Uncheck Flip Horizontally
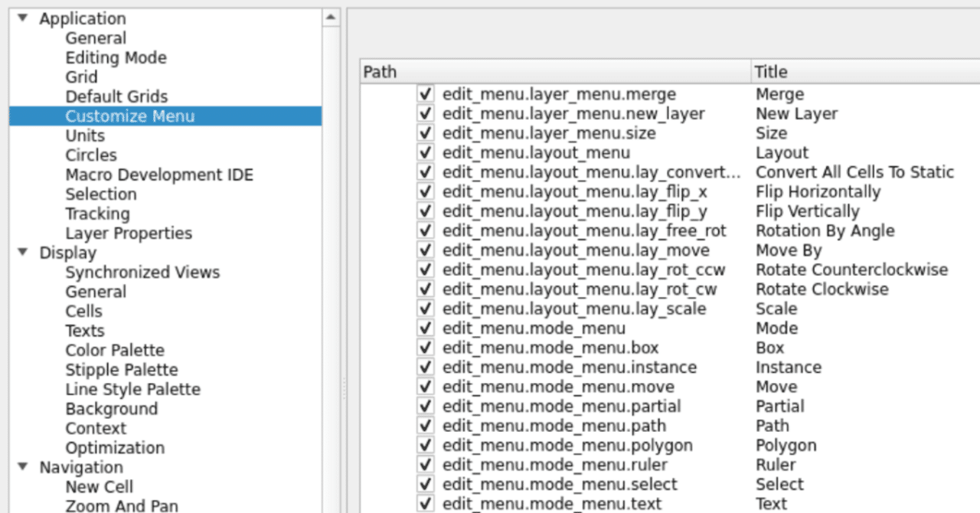 pos(425,191)
